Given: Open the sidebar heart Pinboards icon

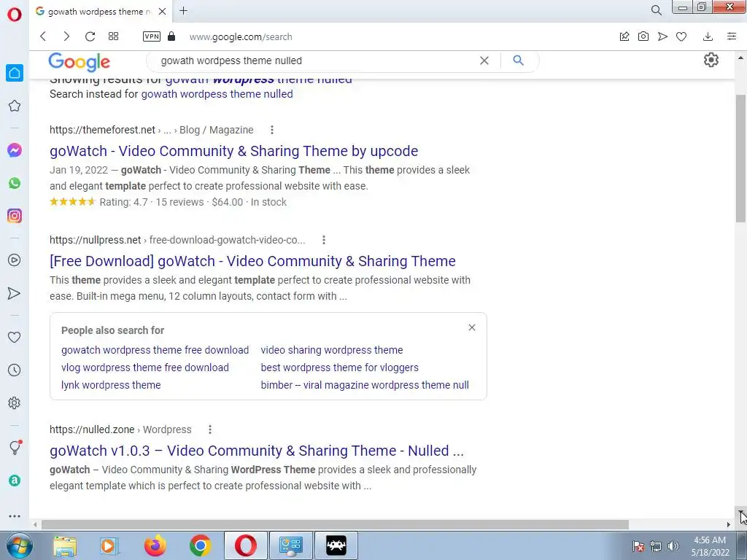Looking at the screenshot, I should [15, 337].
